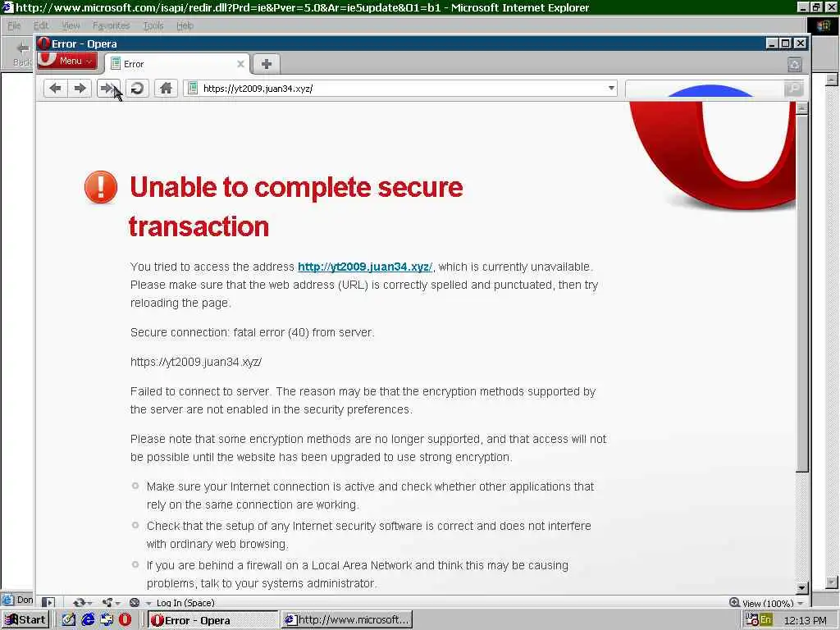Expand the address bar history dropdown arrow

611,89
